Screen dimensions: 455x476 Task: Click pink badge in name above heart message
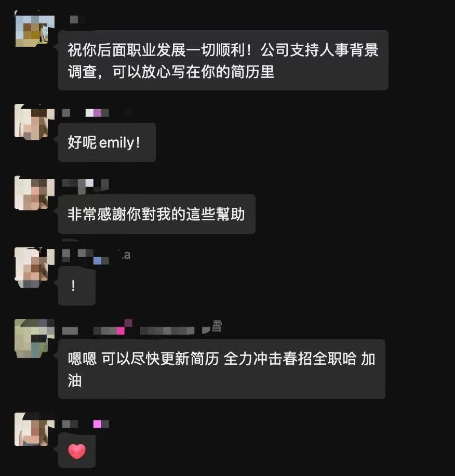97,424
